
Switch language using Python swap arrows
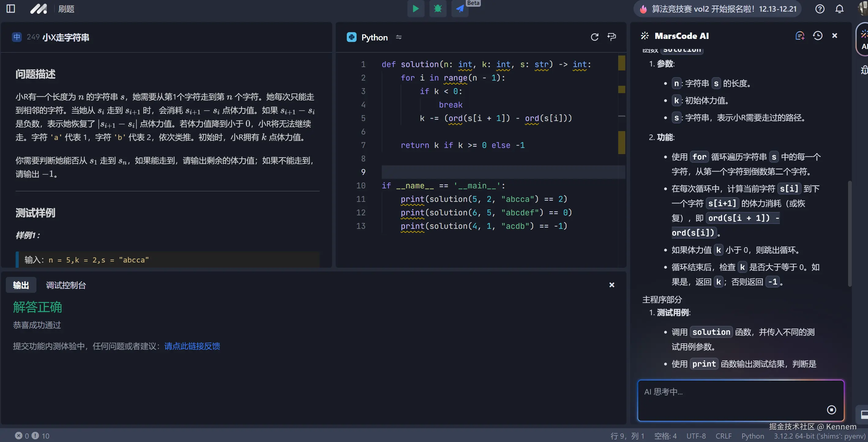click(398, 37)
